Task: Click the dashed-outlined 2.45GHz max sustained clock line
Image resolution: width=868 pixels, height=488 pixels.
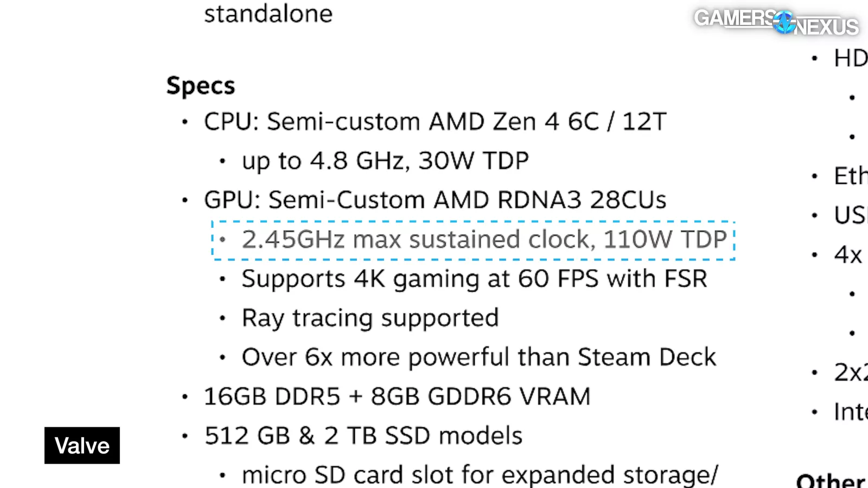Action: click(484, 240)
